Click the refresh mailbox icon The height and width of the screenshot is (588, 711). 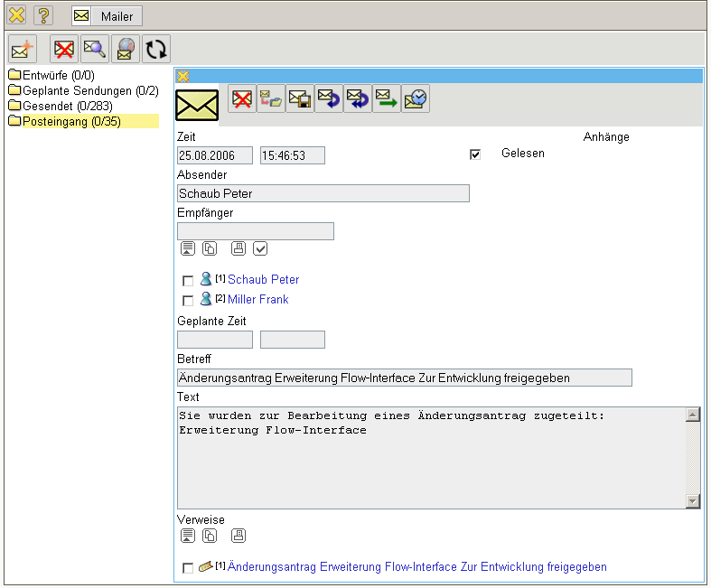pyautogui.click(x=155, y=49)
